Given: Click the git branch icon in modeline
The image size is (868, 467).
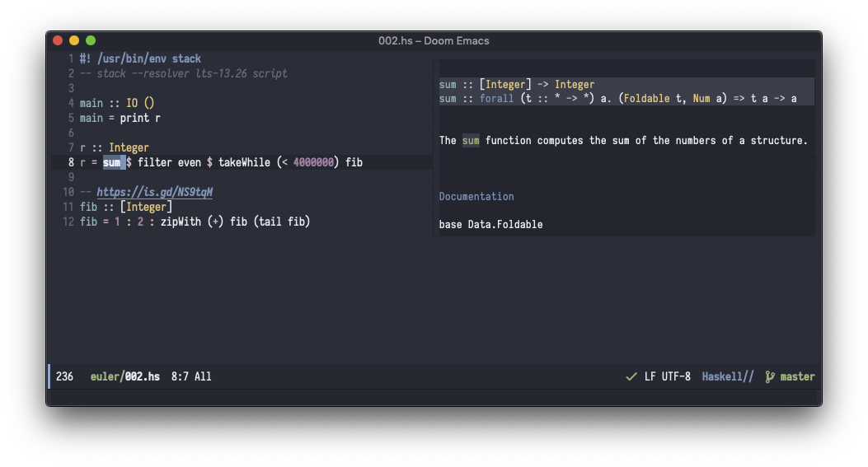Looking at the screenshot, I should click(770, 376).
